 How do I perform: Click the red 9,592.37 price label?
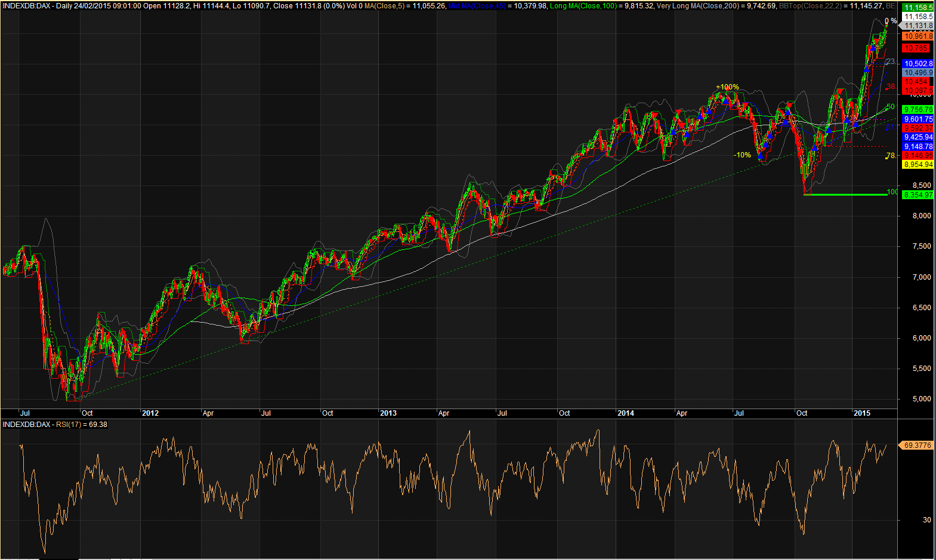pos(918,128)
